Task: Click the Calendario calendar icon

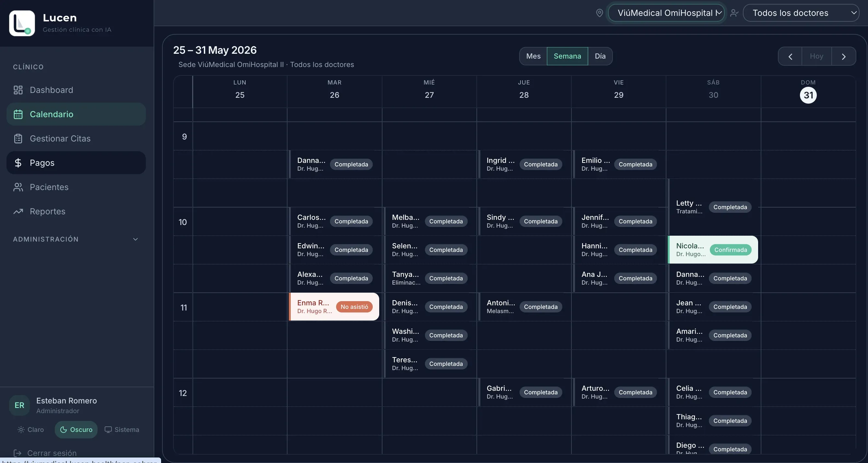Action: click(x=18, y=114)
